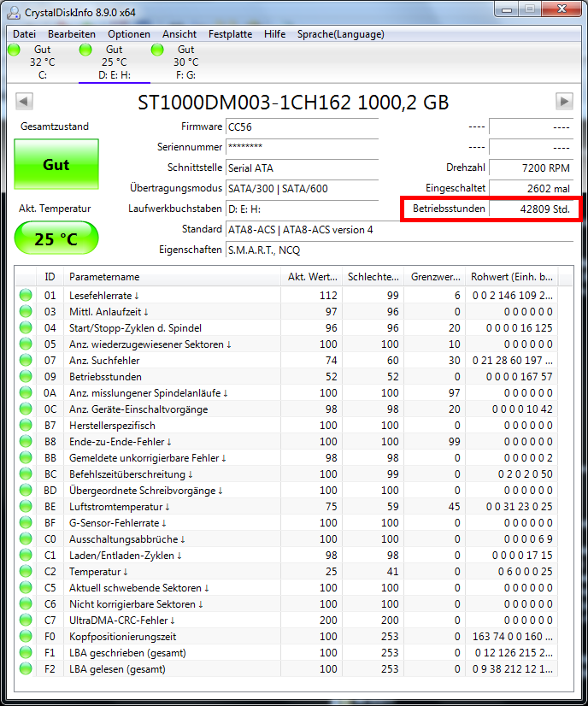Click the Grenzwer... column header
Viewport: 588px width, 706px height.
435,277
